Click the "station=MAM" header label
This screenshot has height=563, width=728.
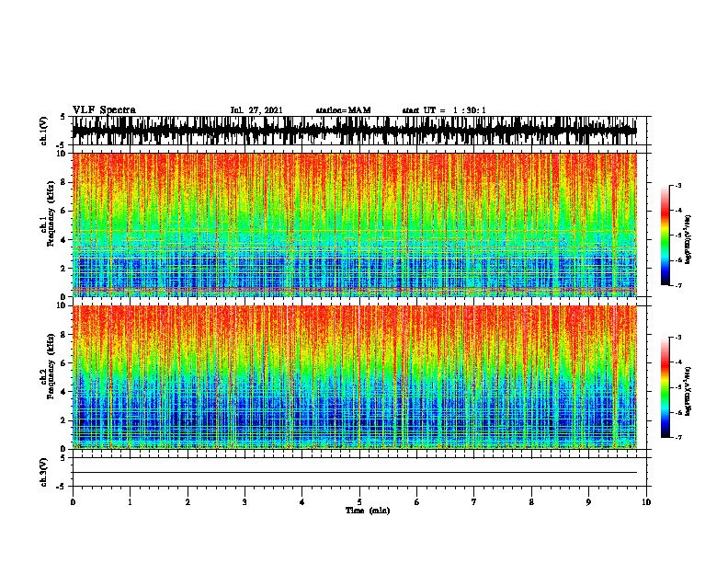click(343, 110)
